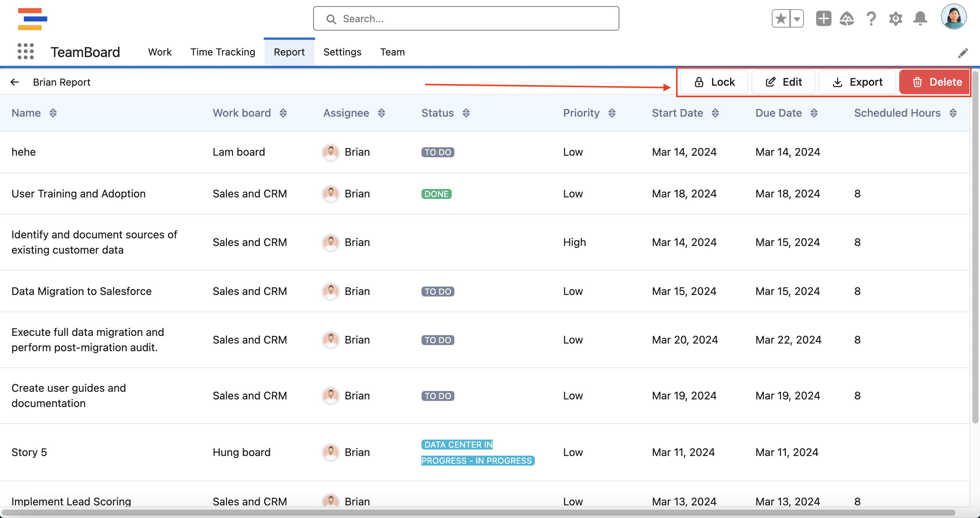
Task: Click the pencil icon to edit navigation
Action: click(x=963, y=53)
